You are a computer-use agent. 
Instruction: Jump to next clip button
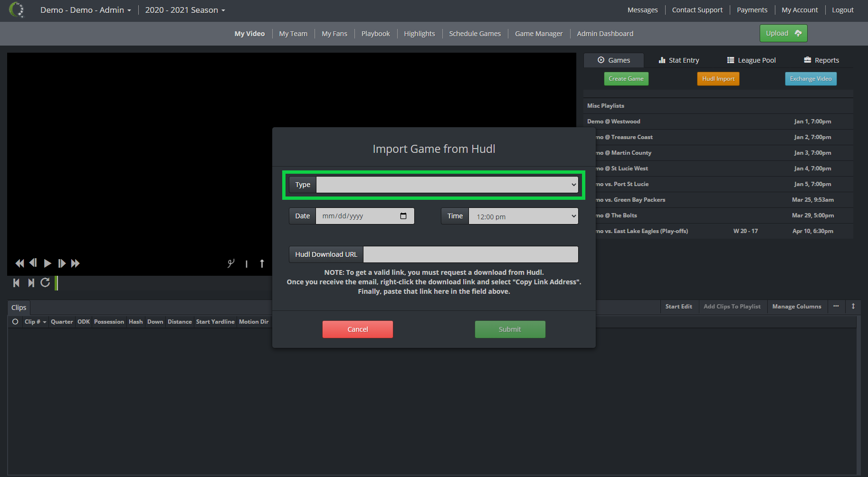click(x=31, y=283)
